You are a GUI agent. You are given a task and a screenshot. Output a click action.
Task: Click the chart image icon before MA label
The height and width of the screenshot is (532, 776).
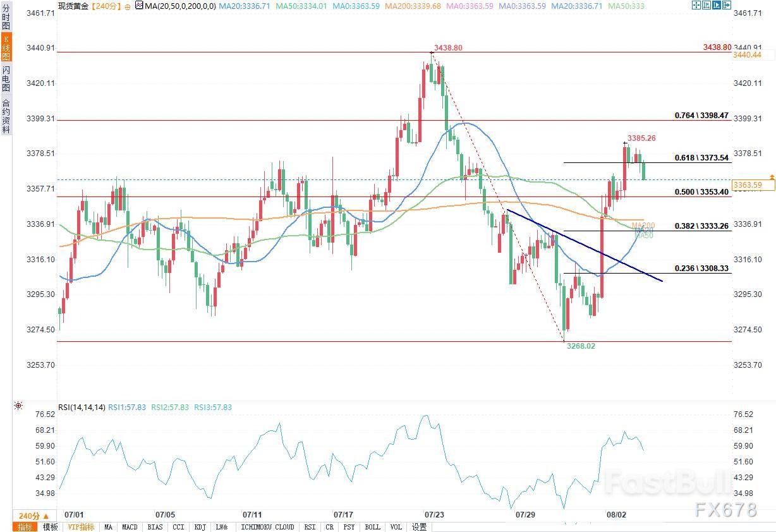coord(138,6)
